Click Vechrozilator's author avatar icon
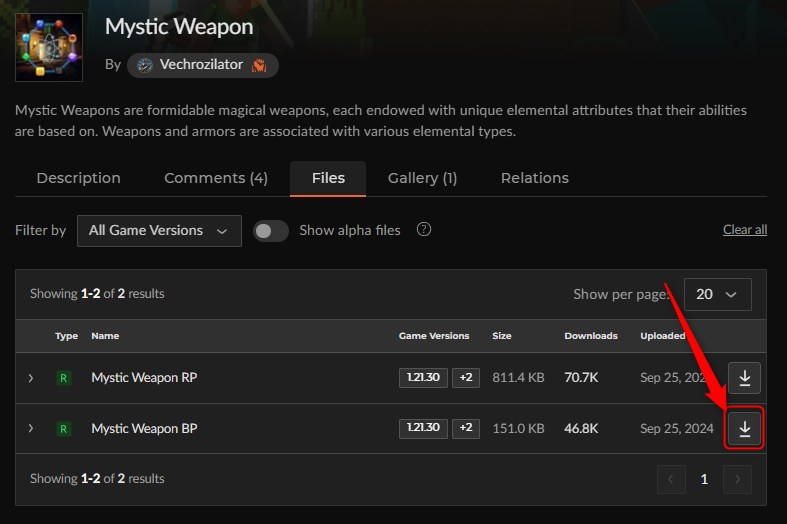Screen dimensions: 787x524 point(145,65)
